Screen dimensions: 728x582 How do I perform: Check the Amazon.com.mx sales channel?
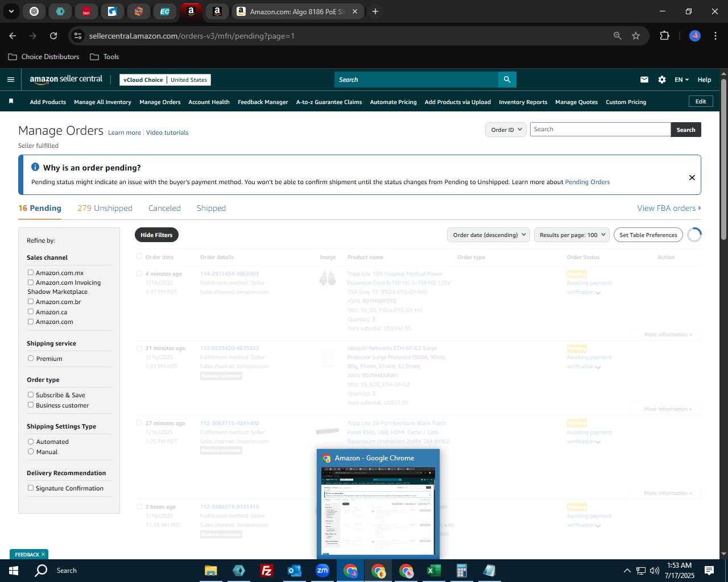[x=31, y=272]
